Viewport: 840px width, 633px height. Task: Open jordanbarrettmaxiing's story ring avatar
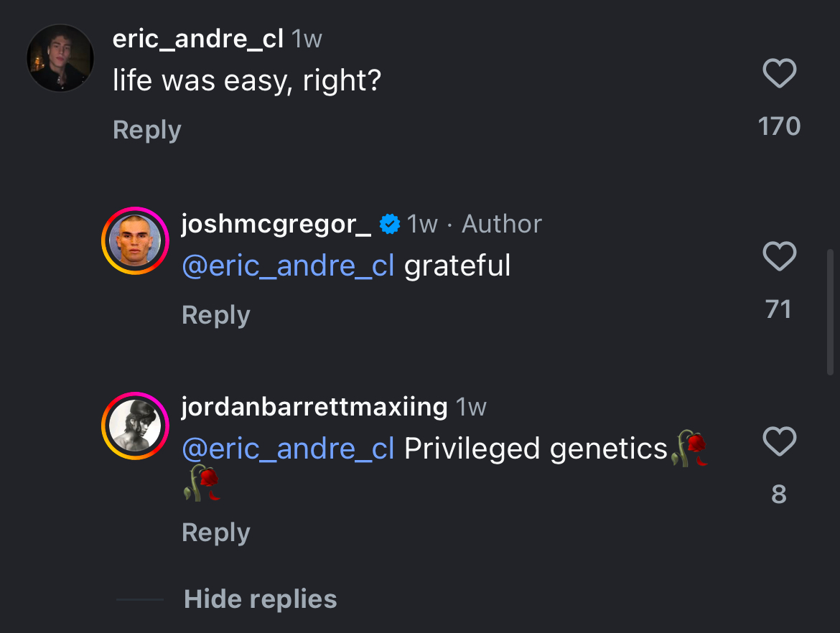click(135, 426)
